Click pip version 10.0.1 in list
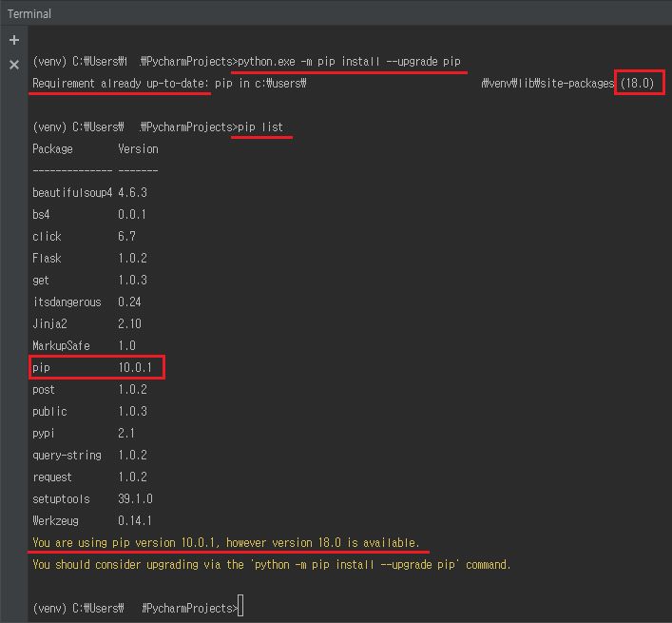The height and width of the screenshot is (623, 672). click(x=135, y=367)
